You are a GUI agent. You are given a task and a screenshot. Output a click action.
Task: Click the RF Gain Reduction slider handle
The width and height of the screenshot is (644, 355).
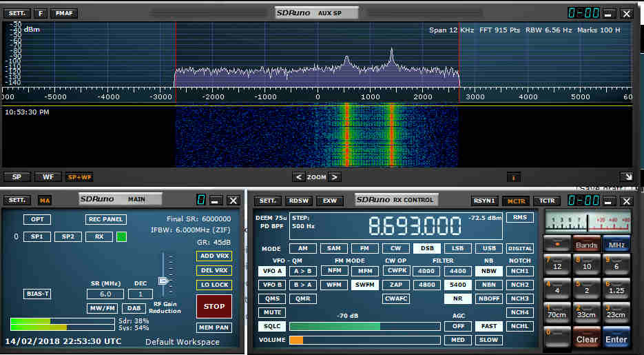pos(164,281)
